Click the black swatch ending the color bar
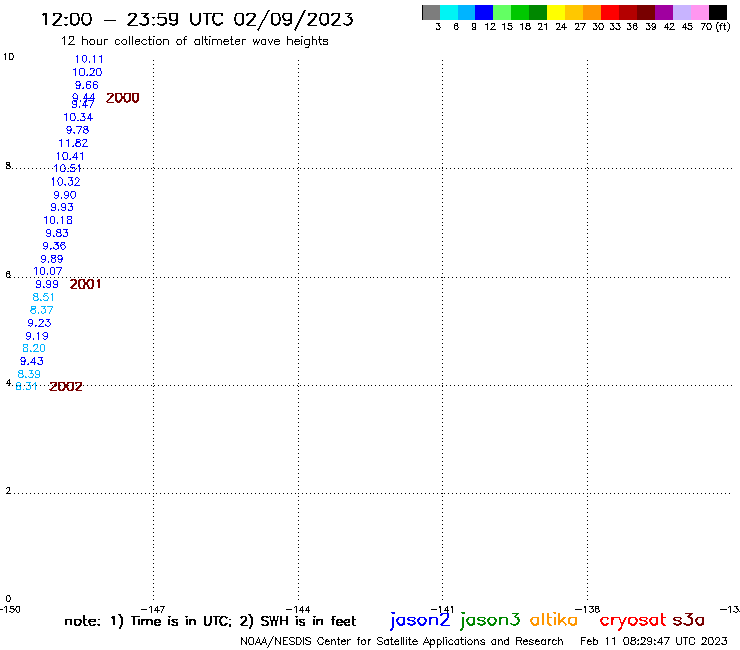This screenshot has height=650, width=740. tap(718, 12)
